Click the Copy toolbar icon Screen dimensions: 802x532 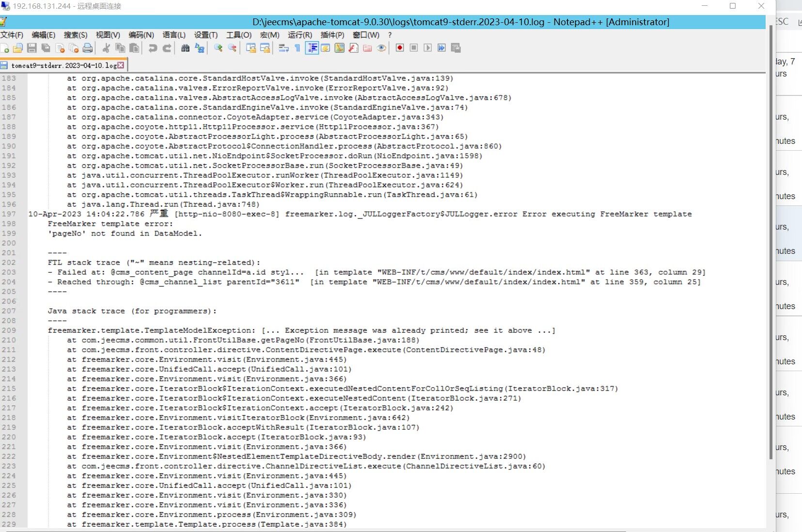120,48
